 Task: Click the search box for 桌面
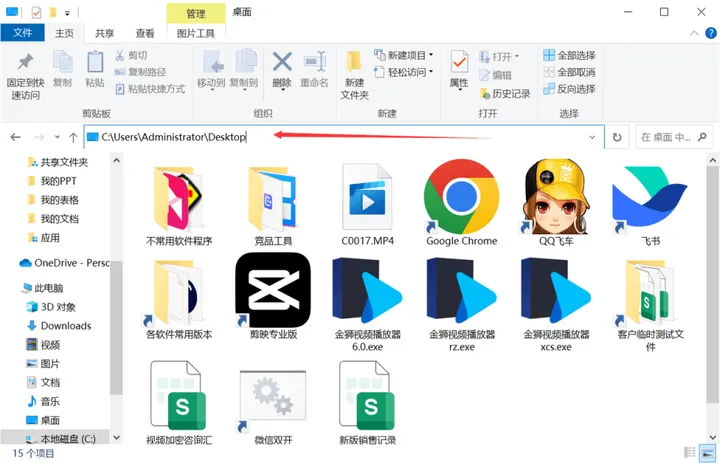coord(674,137)
